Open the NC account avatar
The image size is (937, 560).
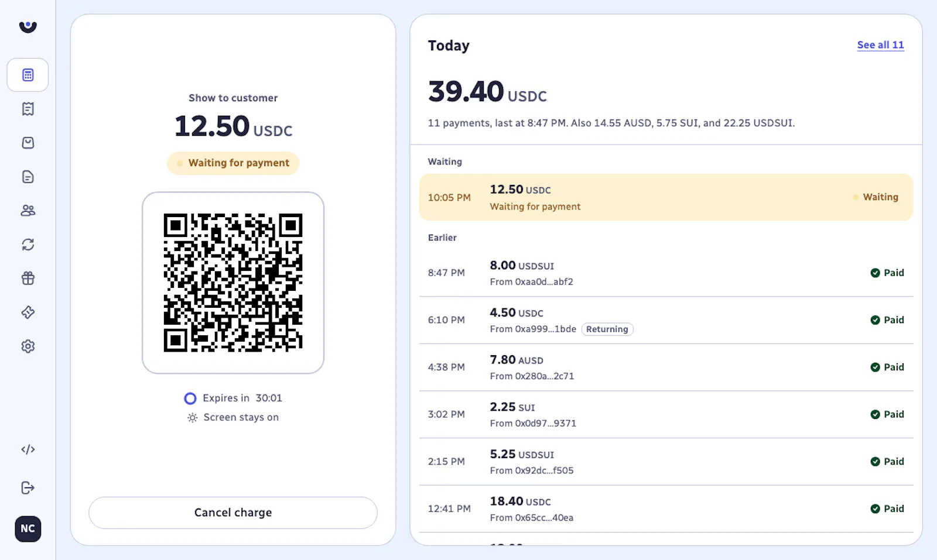pos(28,529)
